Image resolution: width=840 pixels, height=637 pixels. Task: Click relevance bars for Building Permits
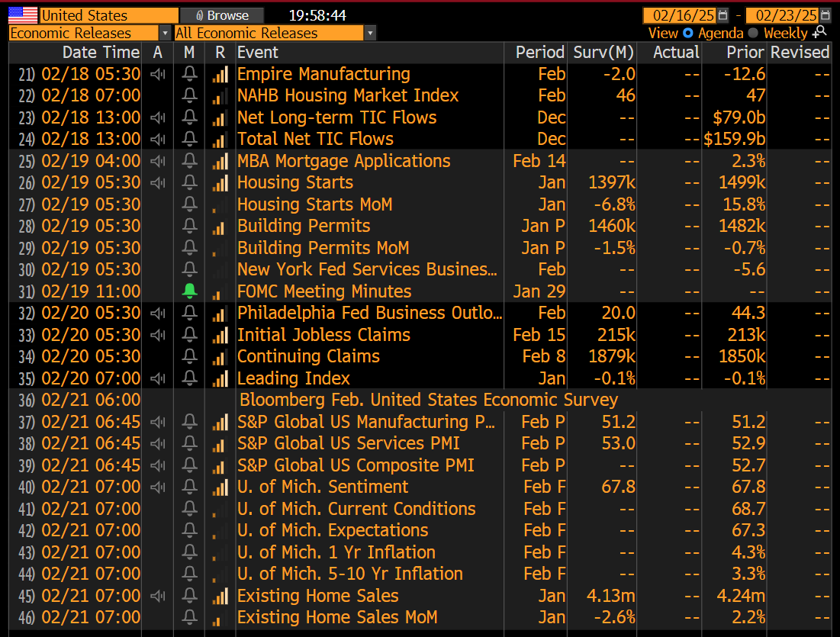point(220,226)
